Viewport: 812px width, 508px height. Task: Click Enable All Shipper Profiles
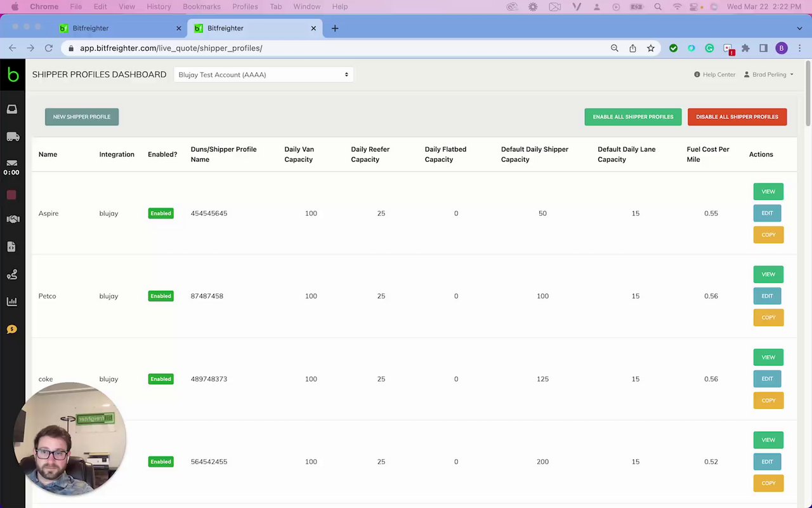point(633,117)
